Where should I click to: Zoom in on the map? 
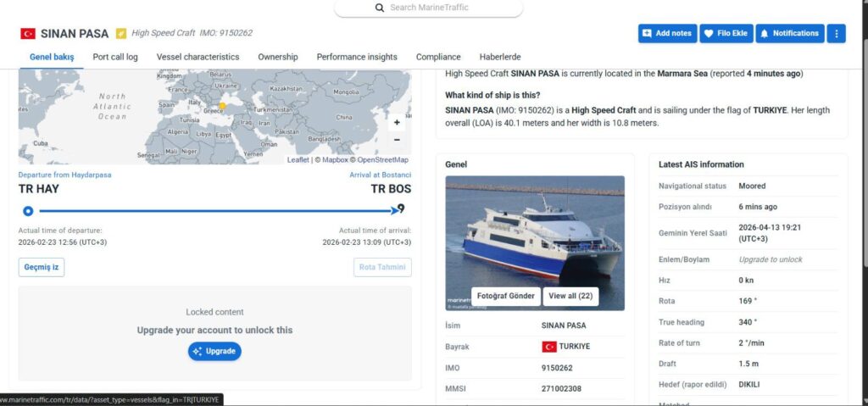pos(397,122)
